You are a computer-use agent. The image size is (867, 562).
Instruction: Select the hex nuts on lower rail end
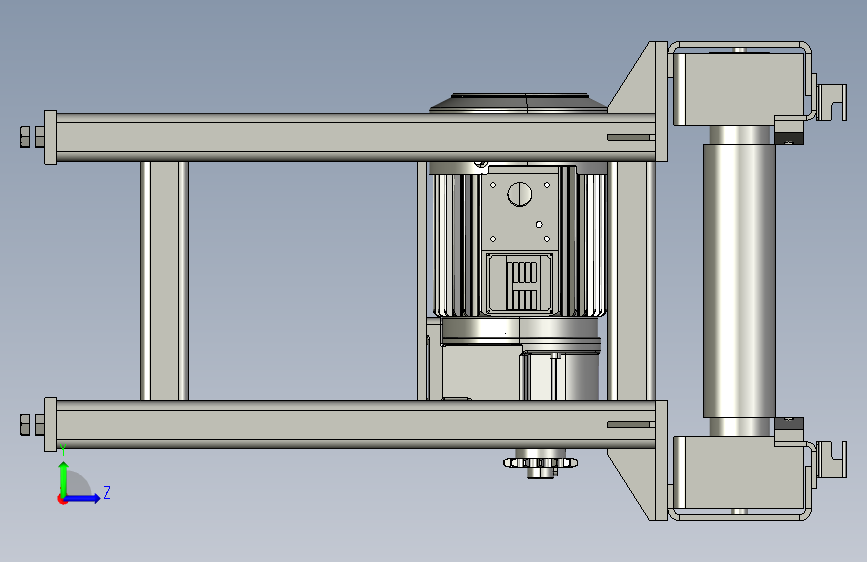[32, 425]
